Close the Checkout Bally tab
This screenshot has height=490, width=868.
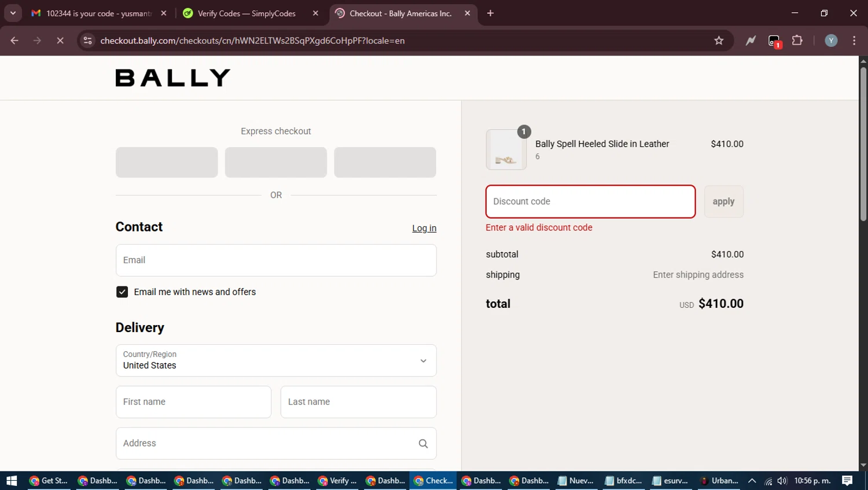click(x=468, y=13)
